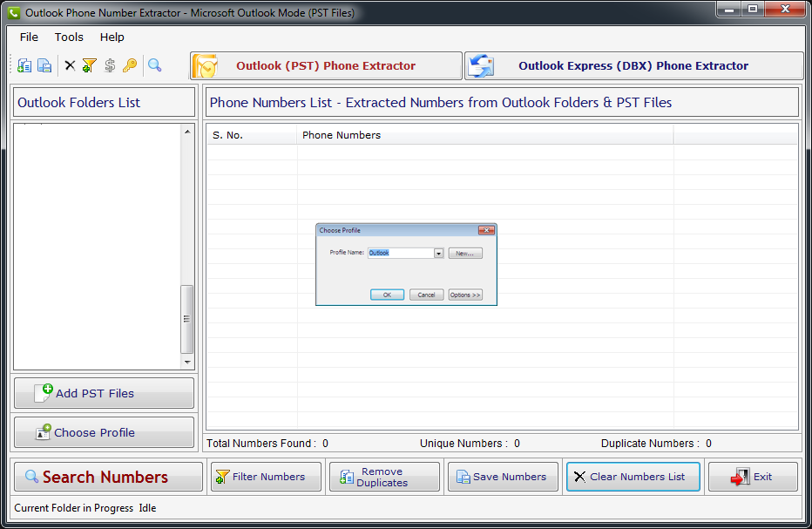Viewport: 812px width, 529px height.
Task: Click the folders list scrollbar thumb
Action: (x=187, y=319)
